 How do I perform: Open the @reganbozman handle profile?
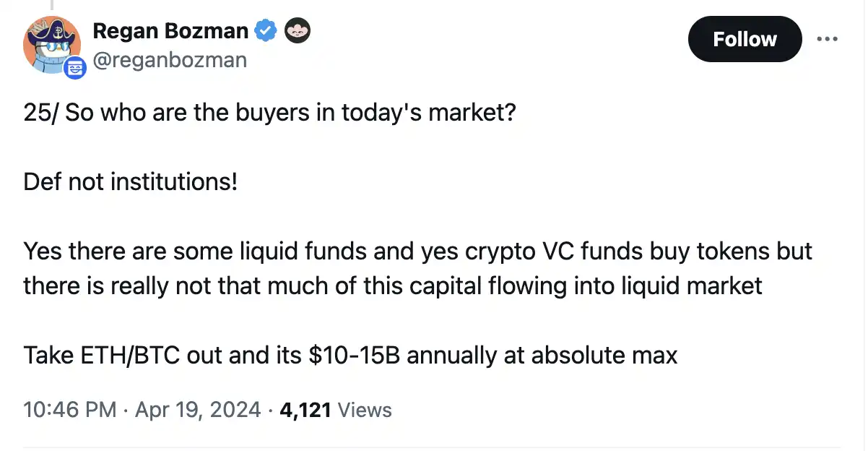(171, 60)
